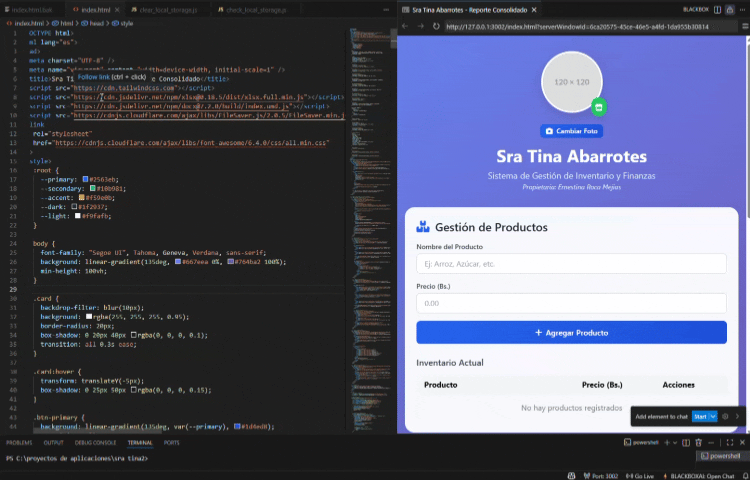Open the new terminal launch-profile dropdown
This screenshot has width=750, height=480.
[675, 443]
